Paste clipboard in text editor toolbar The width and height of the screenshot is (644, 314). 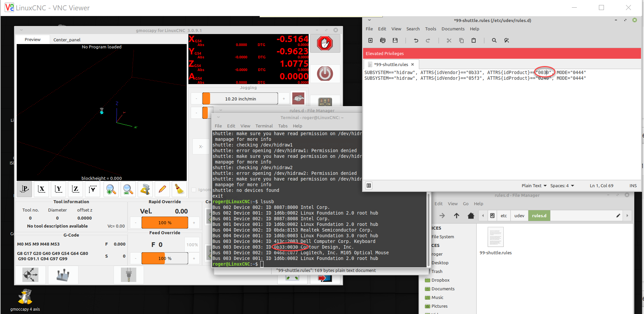click(x=474, y=40)
